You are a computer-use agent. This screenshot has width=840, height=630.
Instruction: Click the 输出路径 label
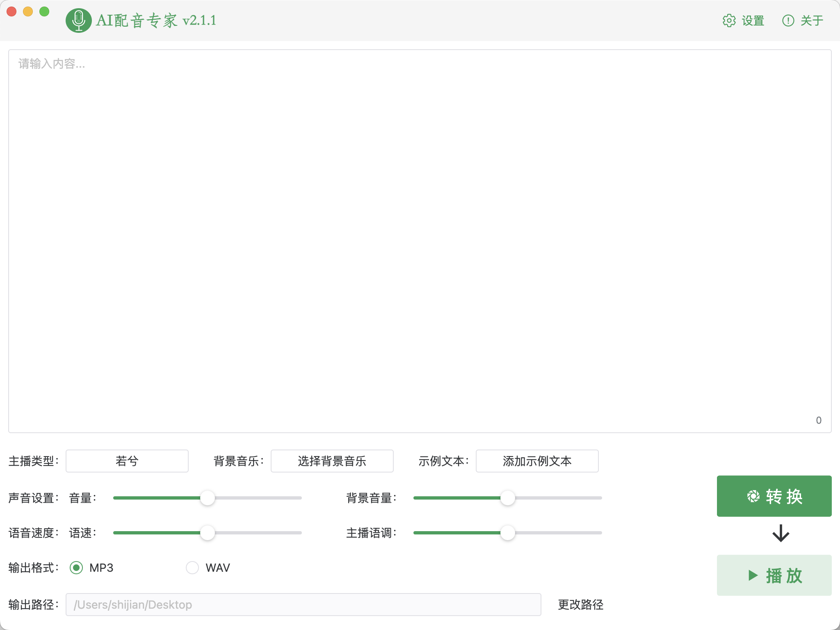click(34, 605)
